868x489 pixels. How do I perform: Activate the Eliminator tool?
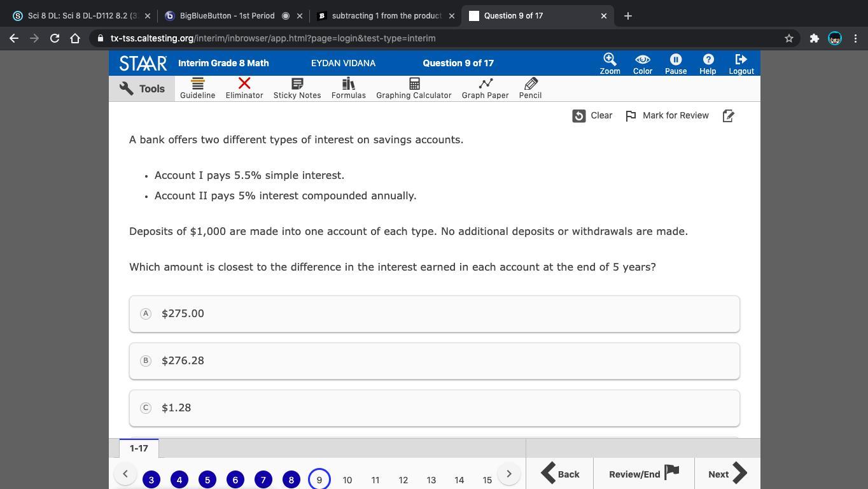tap(244, 89)
